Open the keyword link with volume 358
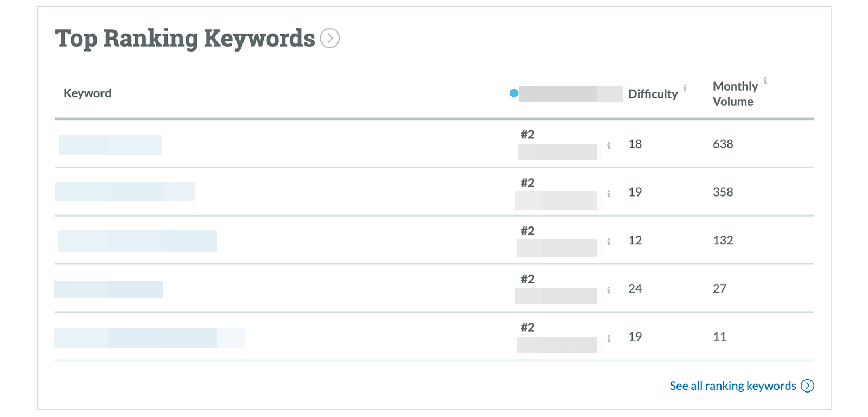Screen dimensions: 868x417 click(x=125, y=192)
